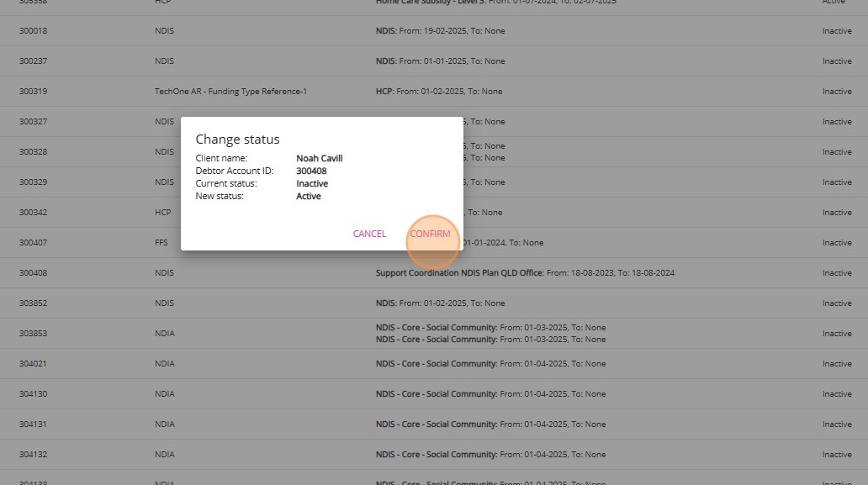
Task: Select debtor account ID 303852
Action: click(33, 303)
